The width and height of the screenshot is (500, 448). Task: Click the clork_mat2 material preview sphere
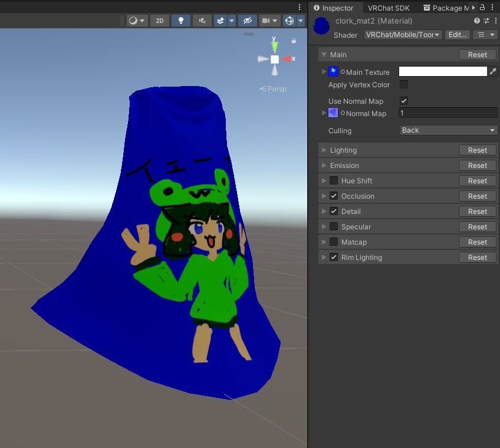(x=321, y=26)
